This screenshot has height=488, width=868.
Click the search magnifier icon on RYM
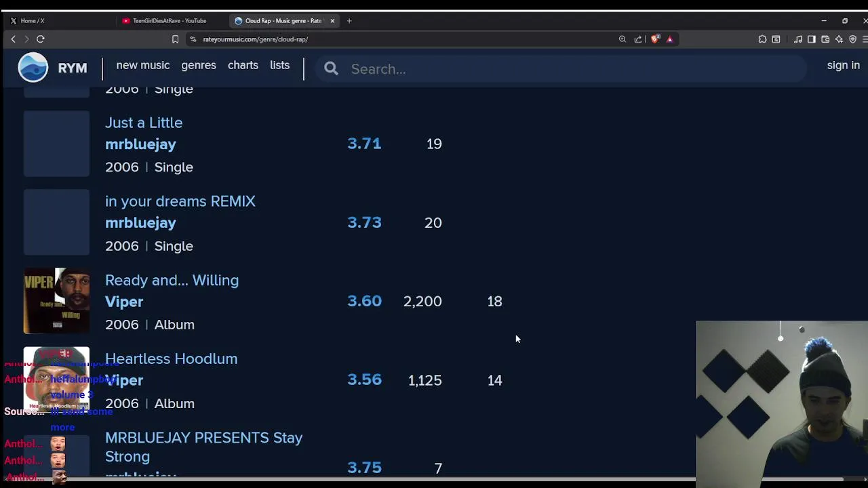(x=331, y=69)
